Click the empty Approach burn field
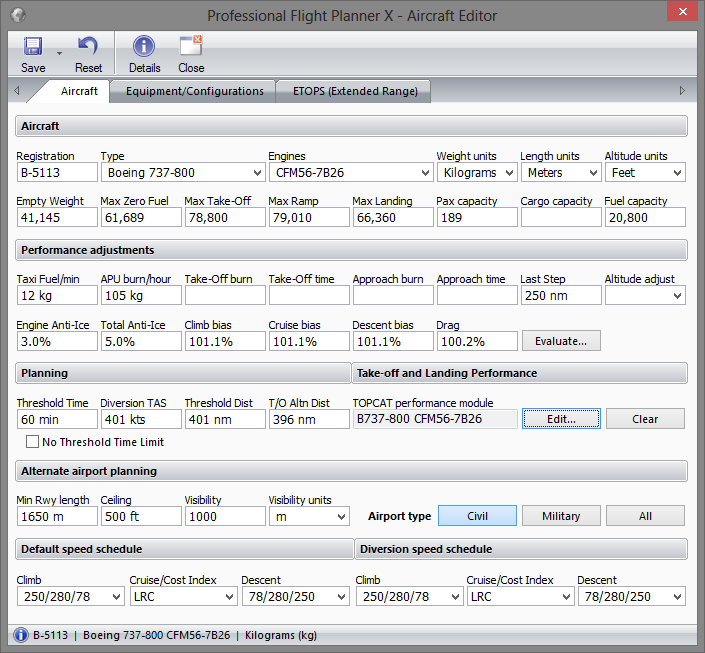Viewport: 705px width, 653px height. (393, 295)
